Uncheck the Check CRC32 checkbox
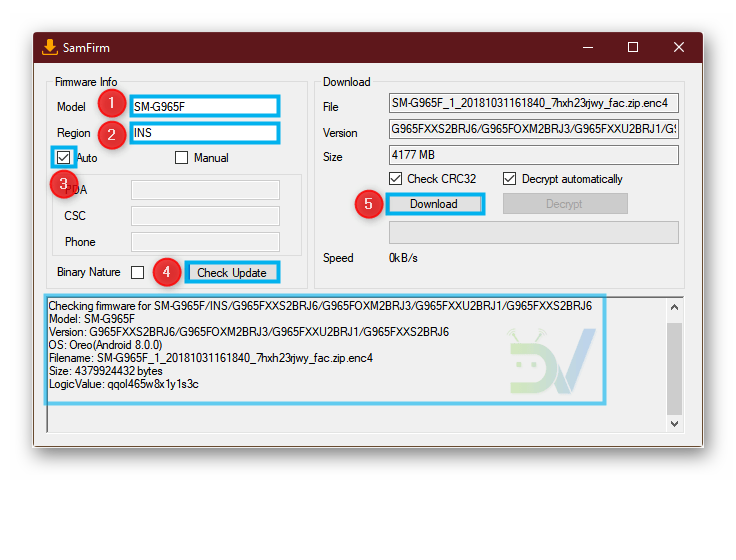Screen dimensions: 736x560 pyautogui.click(x=395, y=179)
